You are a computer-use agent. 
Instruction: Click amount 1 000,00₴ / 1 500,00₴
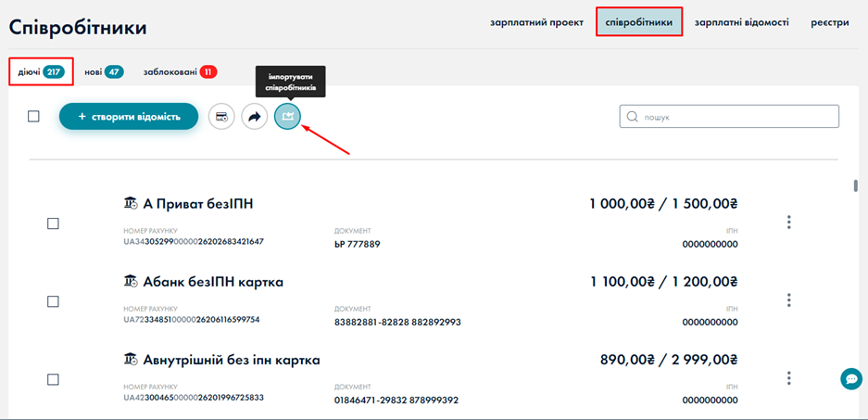click(663, 204)
